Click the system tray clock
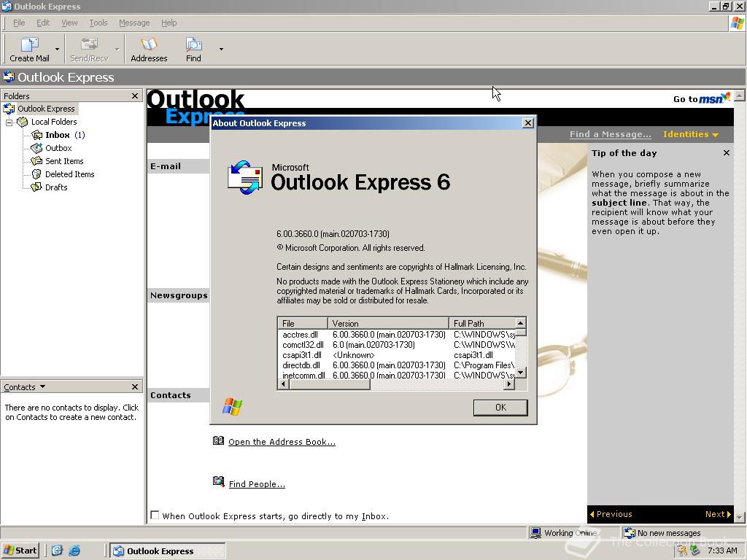747x560 pixels. click(722, 551)
